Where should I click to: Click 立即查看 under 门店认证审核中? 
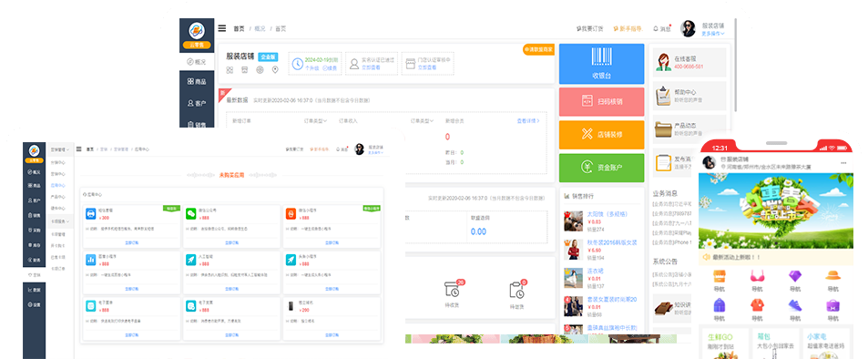click(x=427, y=67)
